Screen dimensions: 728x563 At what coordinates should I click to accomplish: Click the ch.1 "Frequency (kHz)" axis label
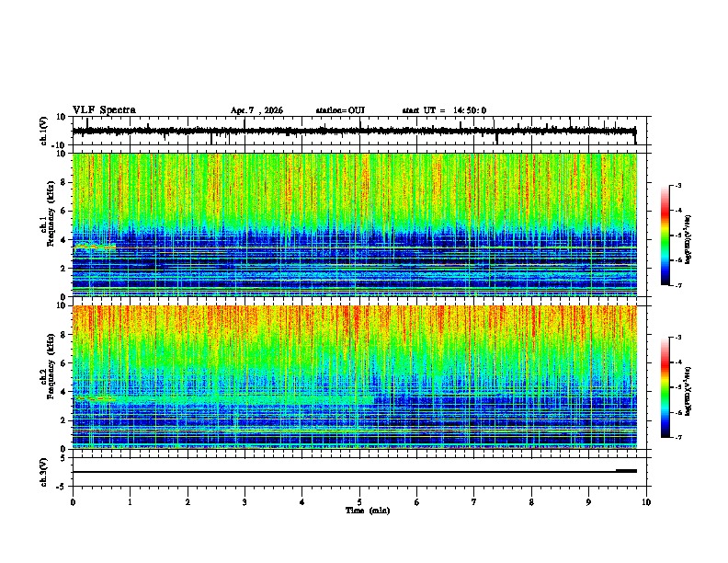click(x=51, y=214)
